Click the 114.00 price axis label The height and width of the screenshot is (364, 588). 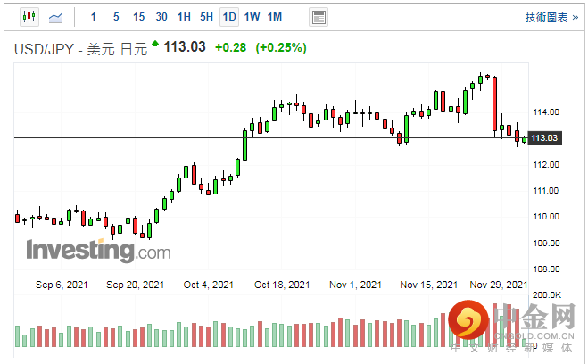pos(546,112)
